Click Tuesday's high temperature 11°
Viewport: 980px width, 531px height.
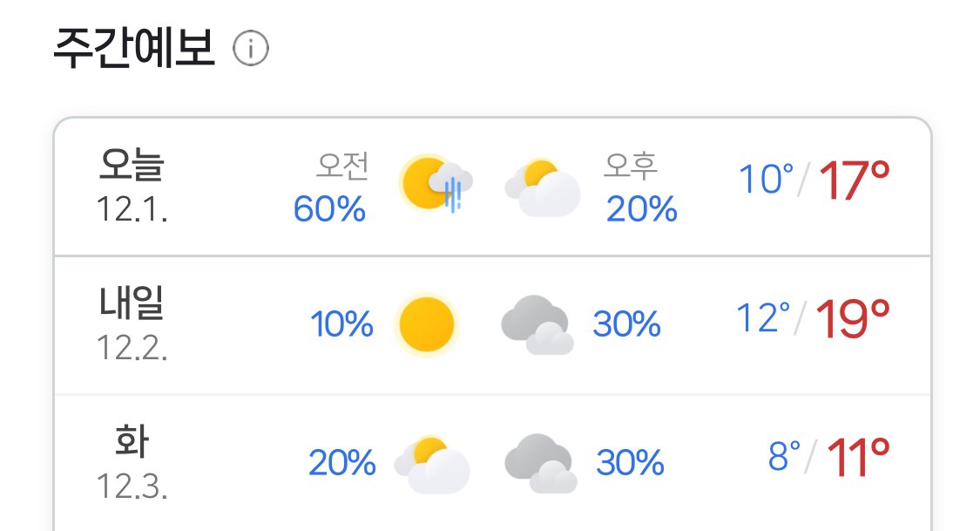pyautogui.click(x=858, y=458)
